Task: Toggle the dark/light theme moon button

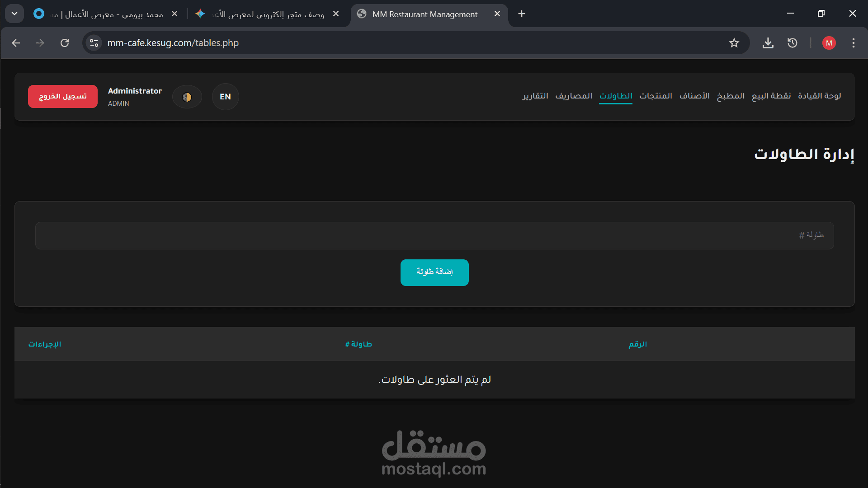Action: [187, 97]
